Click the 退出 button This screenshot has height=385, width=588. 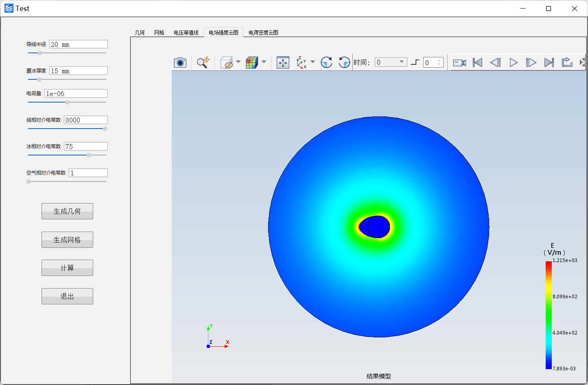tap(67, 296)
